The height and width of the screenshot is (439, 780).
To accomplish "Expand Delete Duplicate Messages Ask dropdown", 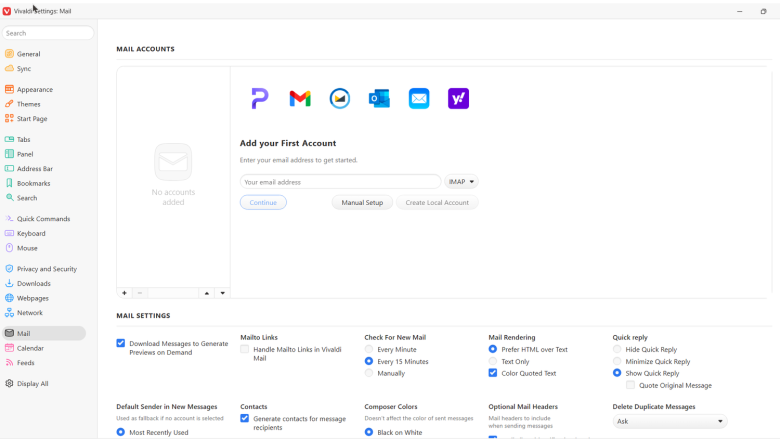I will [x=670, y=422].
